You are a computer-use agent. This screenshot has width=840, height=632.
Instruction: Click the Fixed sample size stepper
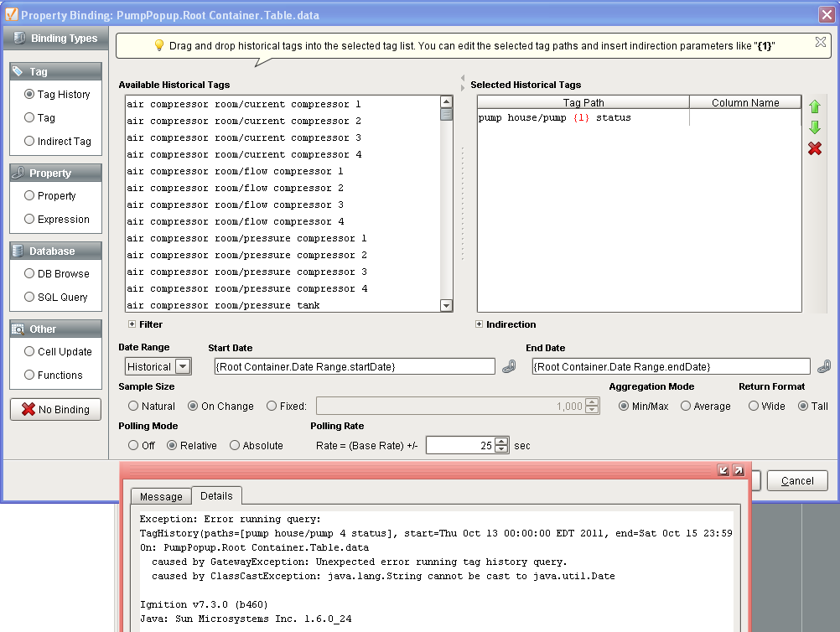tap(592, 406)
